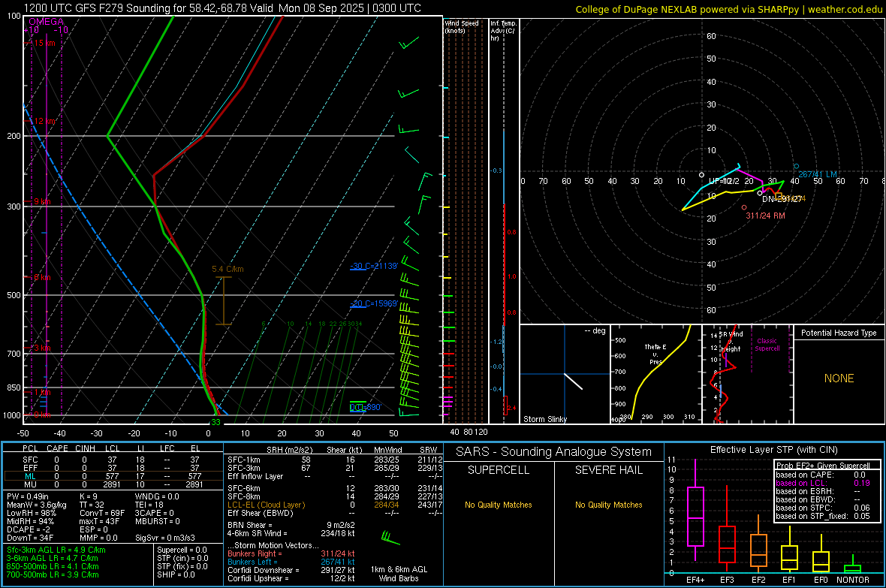Image resolution: width=886 pixels, height=588 pixels.
Task: Click the red right-mover circle marker on the hodograph
Action: click(x=744, y=207)
